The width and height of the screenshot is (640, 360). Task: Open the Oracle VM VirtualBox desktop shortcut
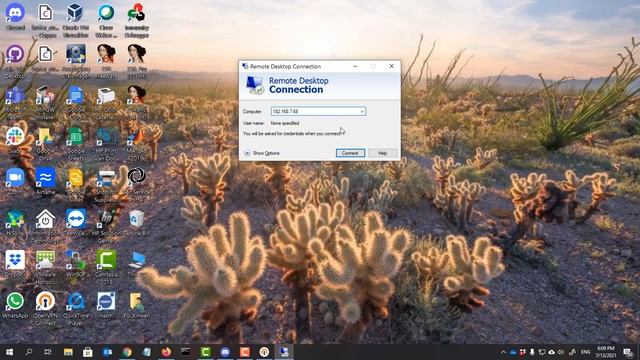[x=76, y=20]
